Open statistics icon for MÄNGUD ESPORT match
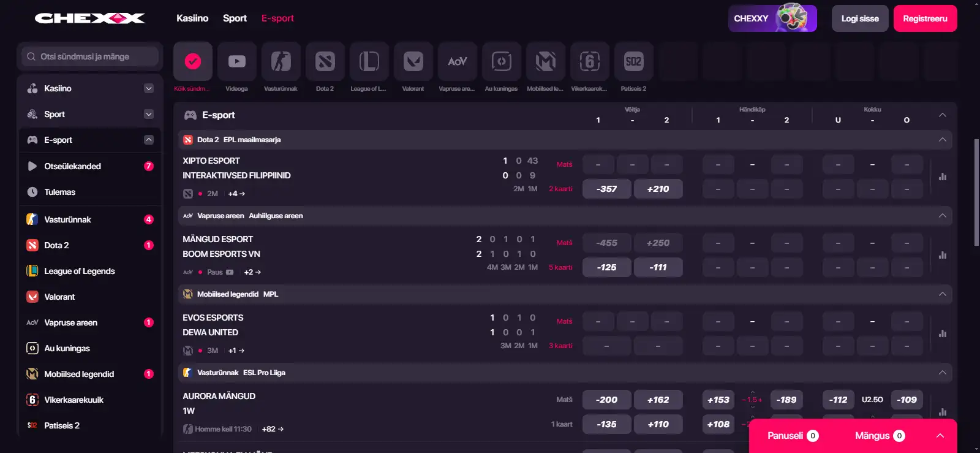 pyautogui.click(x=943, y=255)
